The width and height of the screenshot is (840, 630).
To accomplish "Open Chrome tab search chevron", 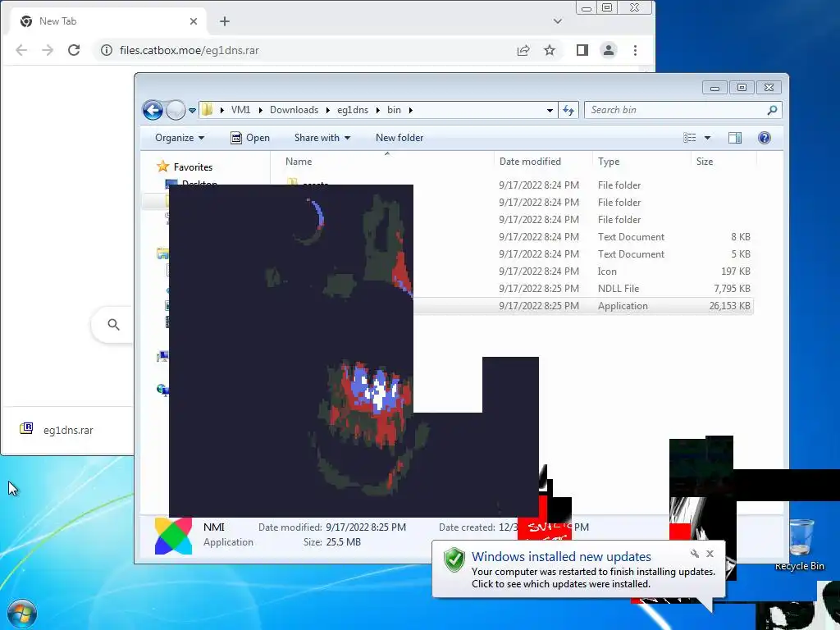I will click(x=558, y=21).
